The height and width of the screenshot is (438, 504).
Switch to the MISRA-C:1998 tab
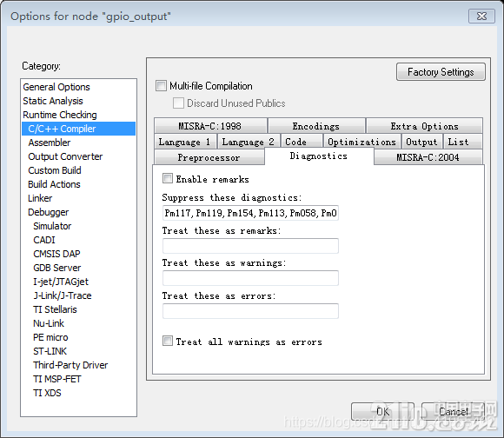(210, 126)
